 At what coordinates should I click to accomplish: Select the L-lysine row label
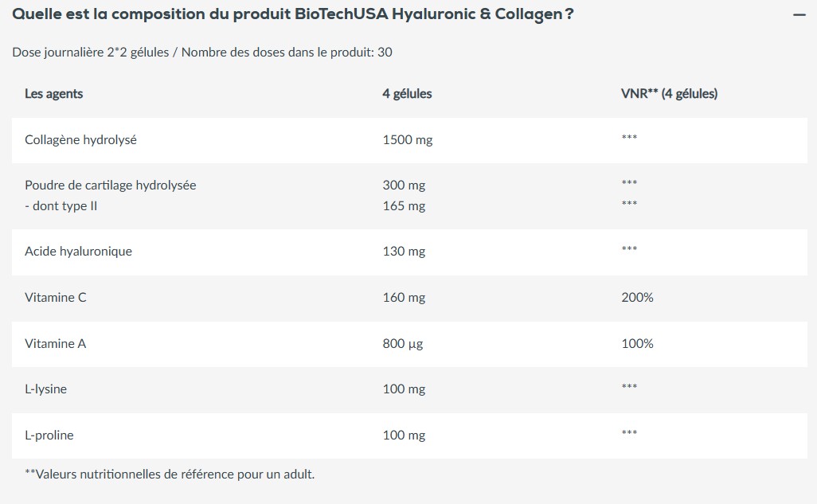pos(45,389)
